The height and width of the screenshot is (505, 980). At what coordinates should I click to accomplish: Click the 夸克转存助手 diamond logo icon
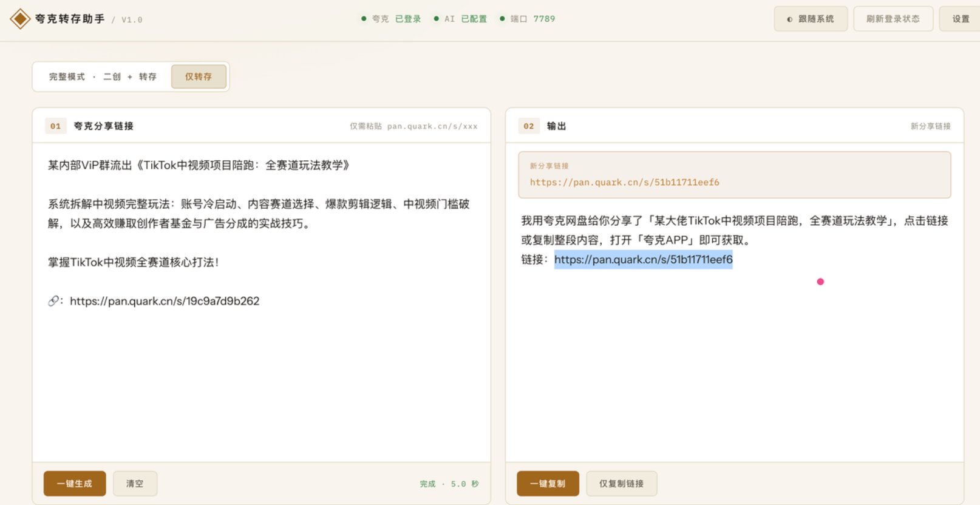coord(20,19)
